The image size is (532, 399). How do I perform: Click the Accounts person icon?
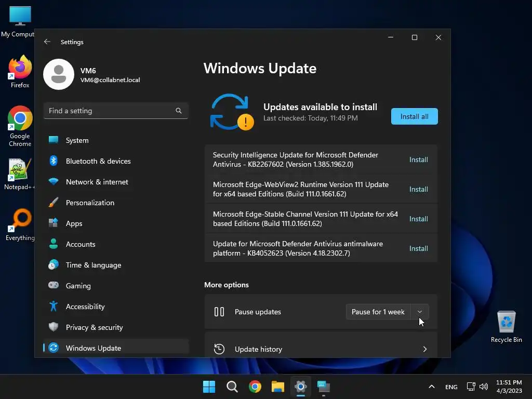click(x=54, y=244)
